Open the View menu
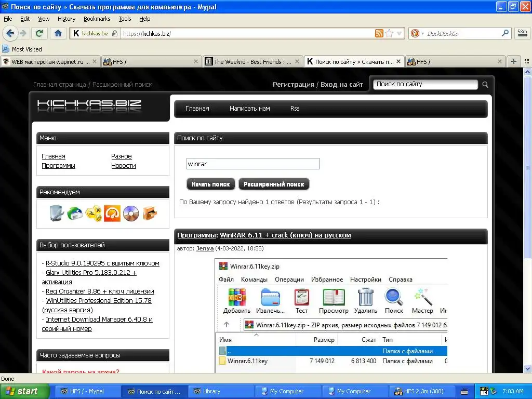This screenshot has height=399, width=532. pos(44,19)
